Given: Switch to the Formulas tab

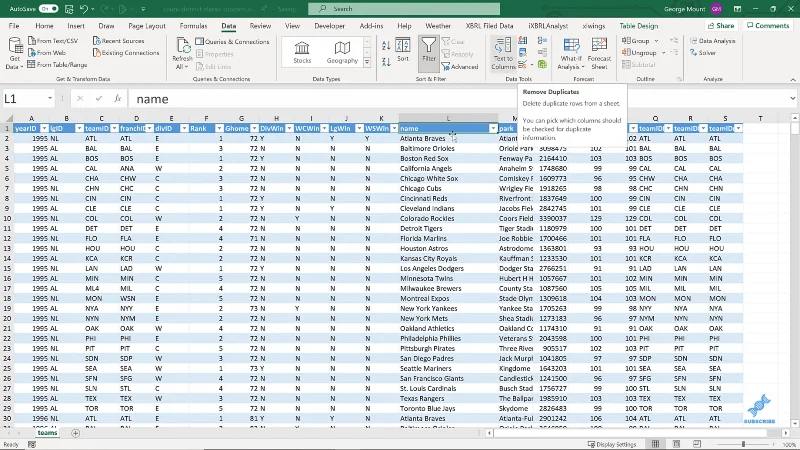Looking at the screenshot, I should pos(193,26).
